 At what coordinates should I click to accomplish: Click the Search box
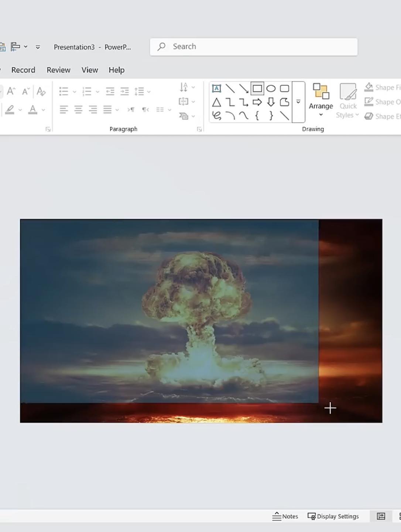pos(254,47)
